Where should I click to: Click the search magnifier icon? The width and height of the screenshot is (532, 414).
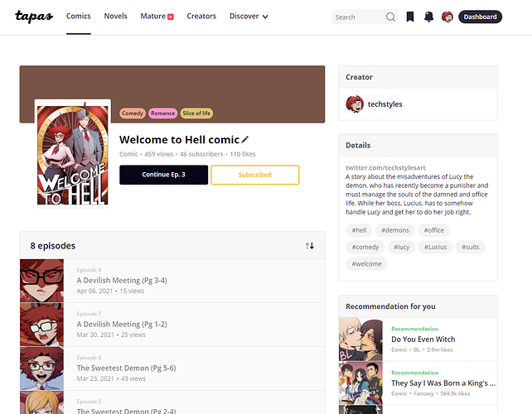(390, 17)
